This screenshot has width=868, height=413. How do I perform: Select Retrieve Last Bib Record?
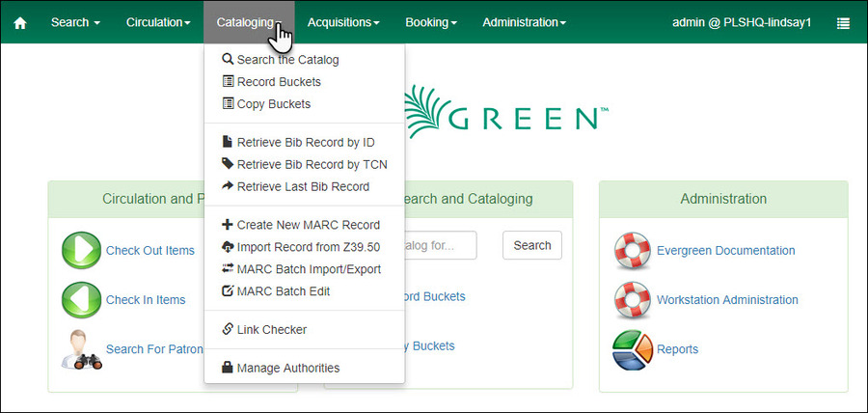[305, 186]
